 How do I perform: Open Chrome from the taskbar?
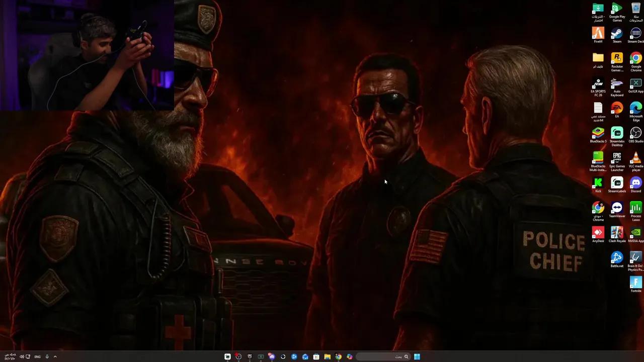coord(338,356)
